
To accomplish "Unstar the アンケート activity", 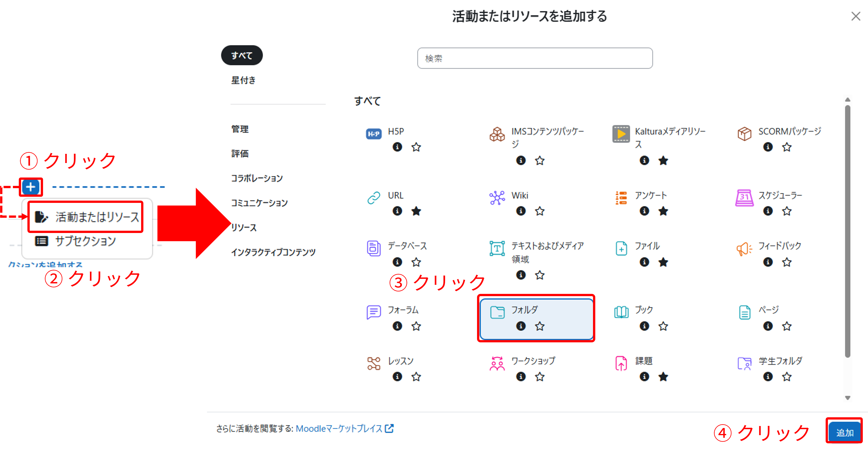I will 663,211.
